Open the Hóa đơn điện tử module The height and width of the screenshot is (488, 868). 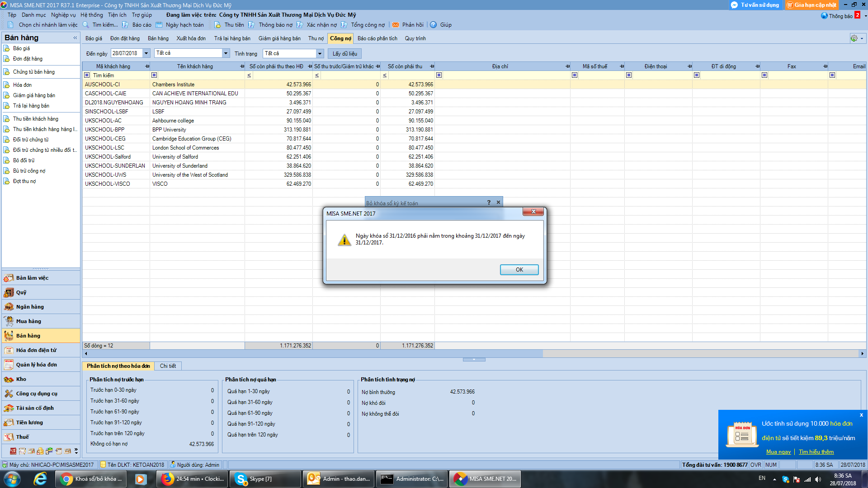tap(41, 350)
